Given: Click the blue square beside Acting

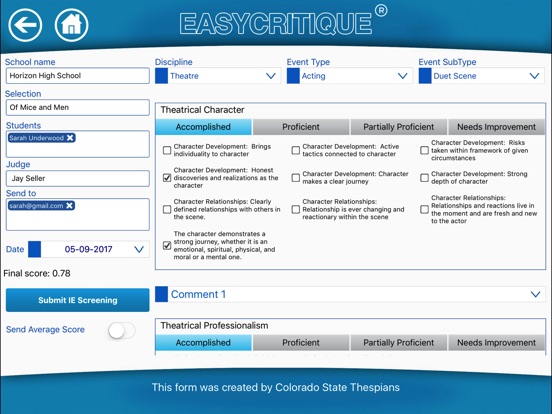Looking at the screenshot, I should pyautogui.click(x=293, y=76).
